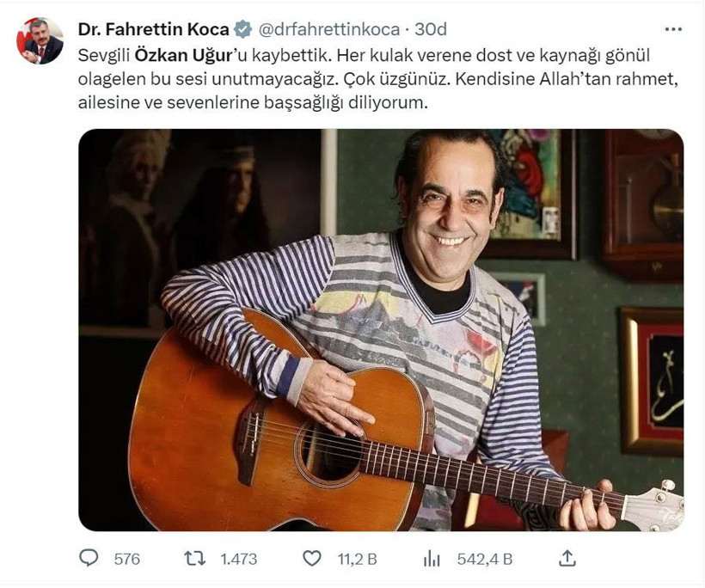Click the analytics icon next to views

[434, 559]
